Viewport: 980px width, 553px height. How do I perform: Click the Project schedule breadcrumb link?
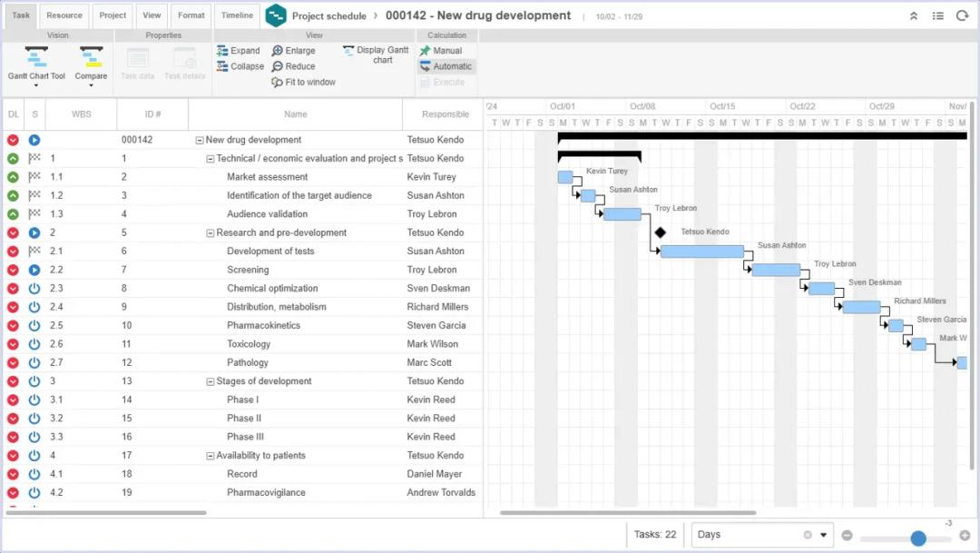[x=328, y=15]
